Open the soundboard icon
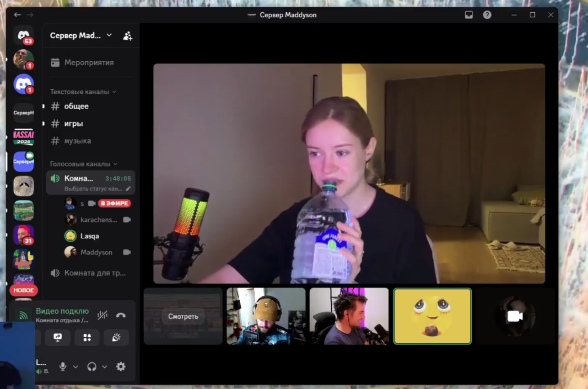 [x=116, y=337]
